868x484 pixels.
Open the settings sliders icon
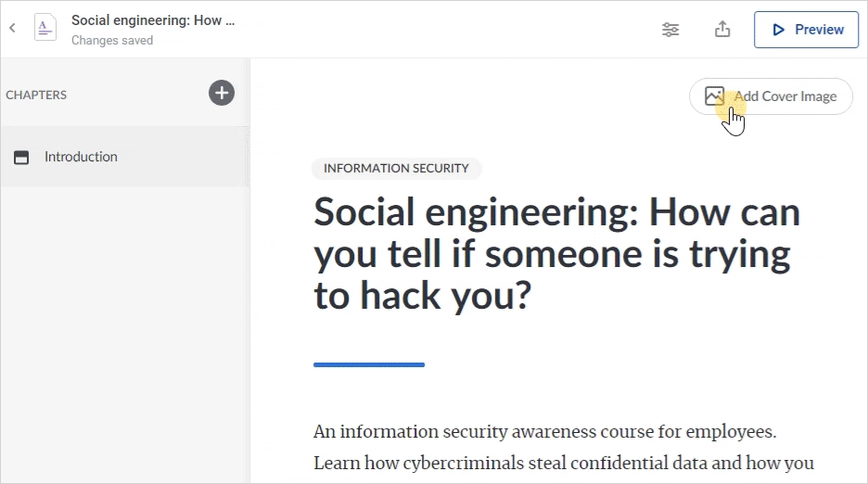pyautogui.click(x=670, y=30)
